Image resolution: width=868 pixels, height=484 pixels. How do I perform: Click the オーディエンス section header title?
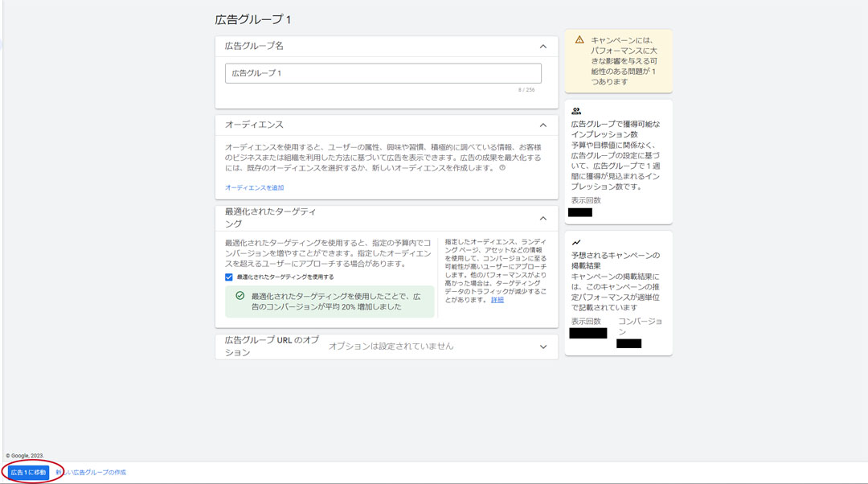pos(254,125)
